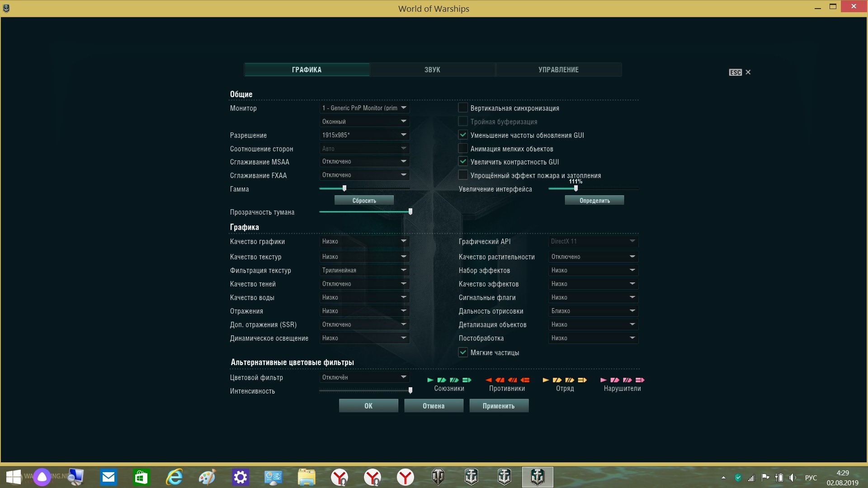Open Динамическое освещение dropdown
This screenshot has height=488, width=868.
(364, 338)
